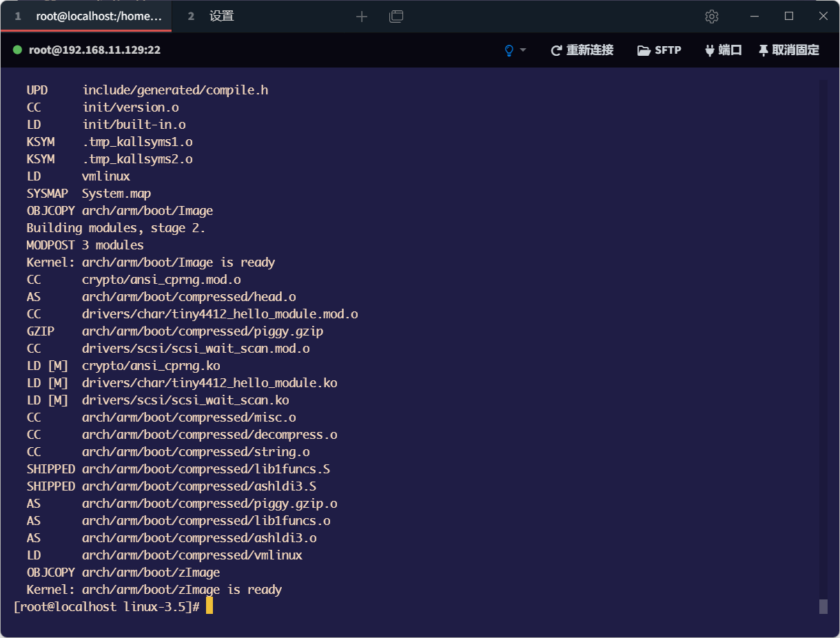Image resolution: width=840 pixels, height=638 pixels.
Task: Click the tab overview stacked-windows icon
Action: pyautogui.click(x=396, y=16)
